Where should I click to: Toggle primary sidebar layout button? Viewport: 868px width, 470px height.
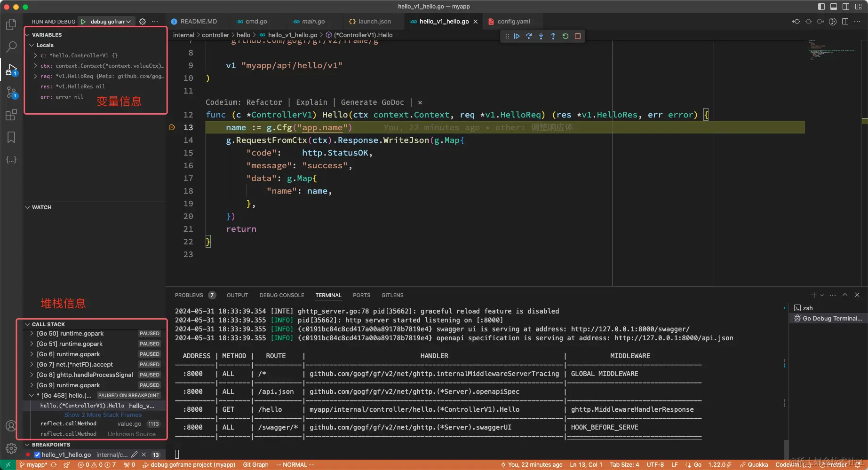coord(821,7)
